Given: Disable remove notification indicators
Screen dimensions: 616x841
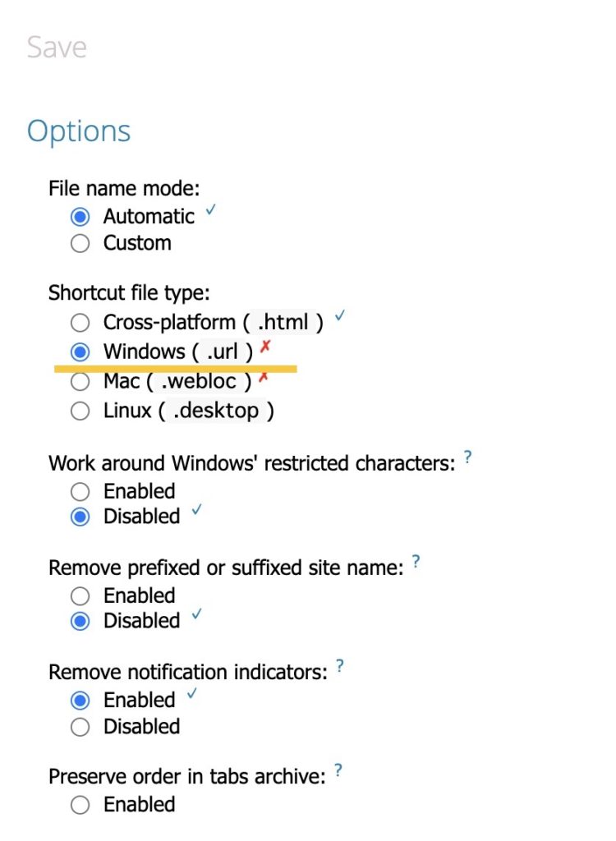Looking at the screenshot, I should pyautogui.click(x=80, y=726).
